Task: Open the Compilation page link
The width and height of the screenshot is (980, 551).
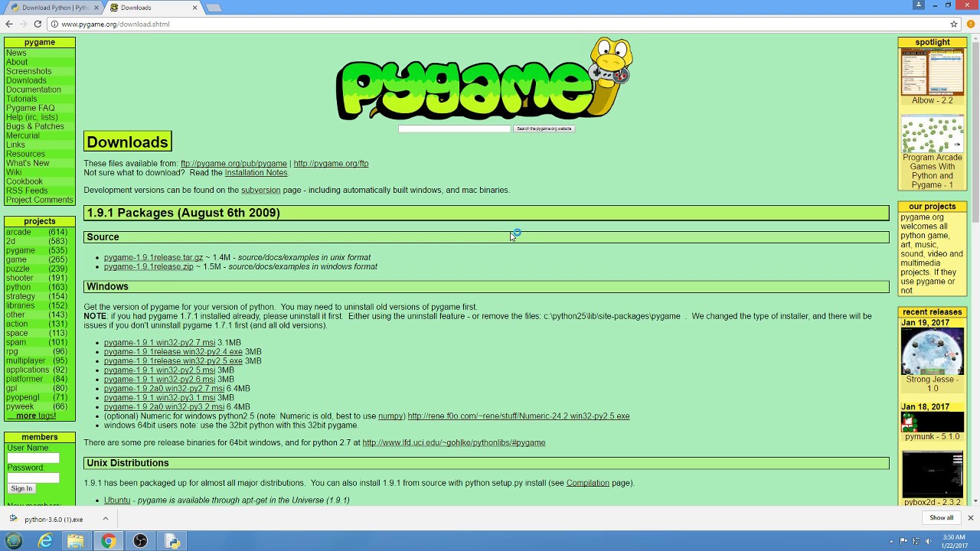Action: (x=588, y=483)
